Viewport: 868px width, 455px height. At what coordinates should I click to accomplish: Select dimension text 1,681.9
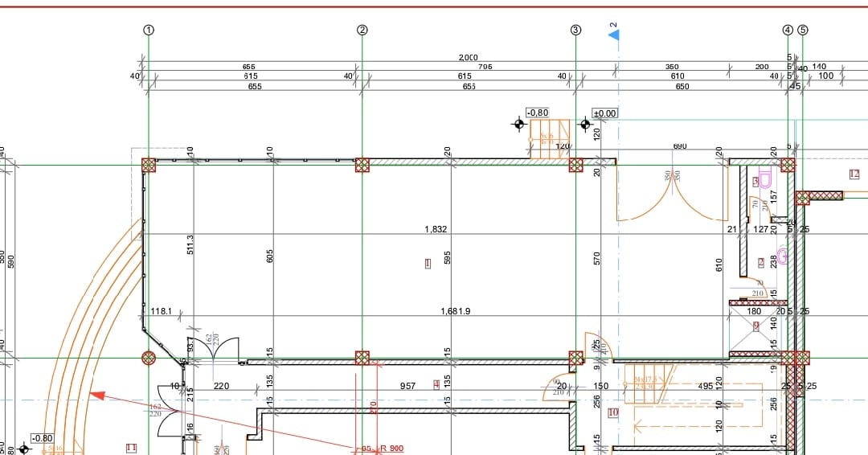(456, 311)
